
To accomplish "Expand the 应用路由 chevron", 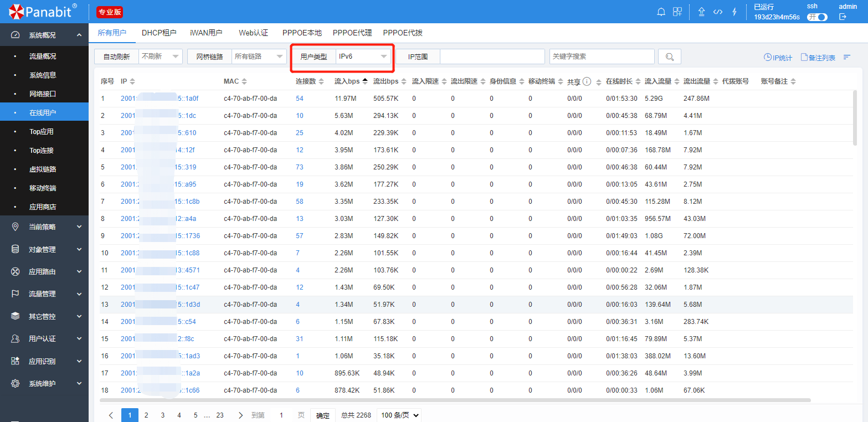I will pyautogui.click(x=79, y=271).
